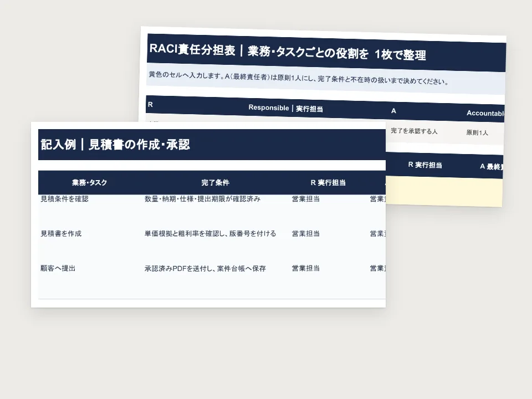The height and width of the screenshot is (399, 532).
Task: Click the 黄色のセルへ入力します instruction line
Action: point(299,78)
